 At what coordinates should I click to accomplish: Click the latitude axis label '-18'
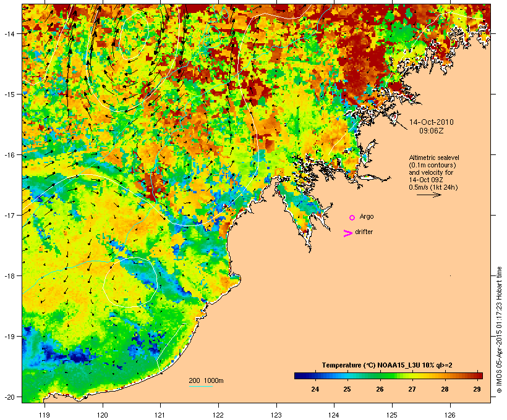[9, 276]
